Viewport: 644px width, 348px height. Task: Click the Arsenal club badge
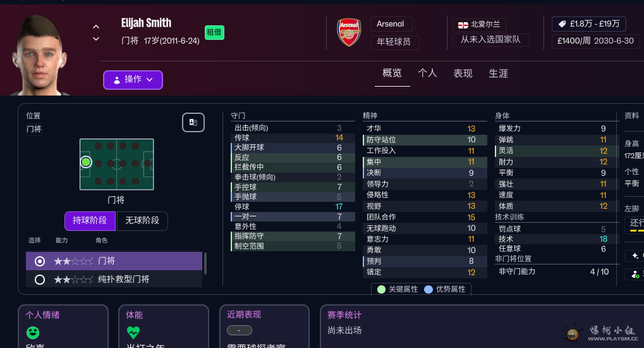point(349,32)
